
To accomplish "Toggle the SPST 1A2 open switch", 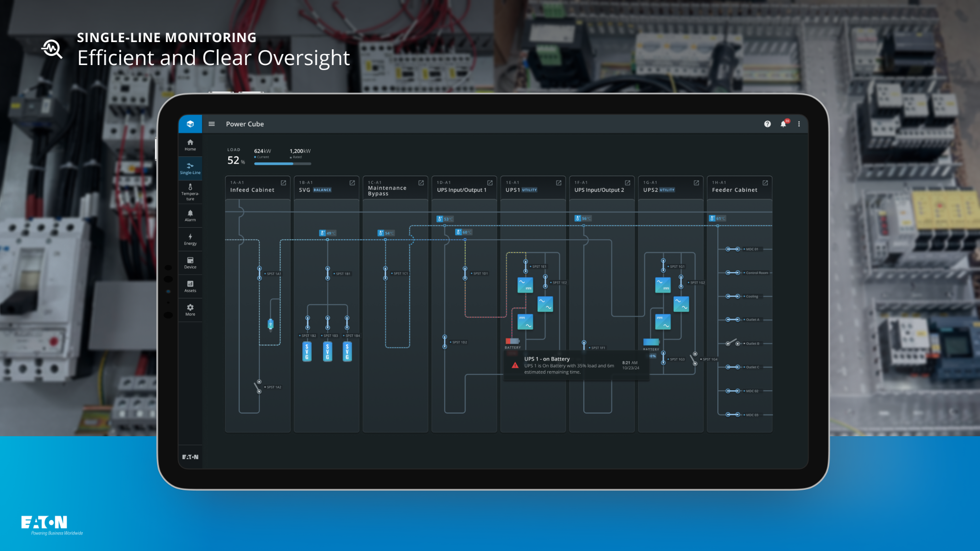I will coord(258,386).
